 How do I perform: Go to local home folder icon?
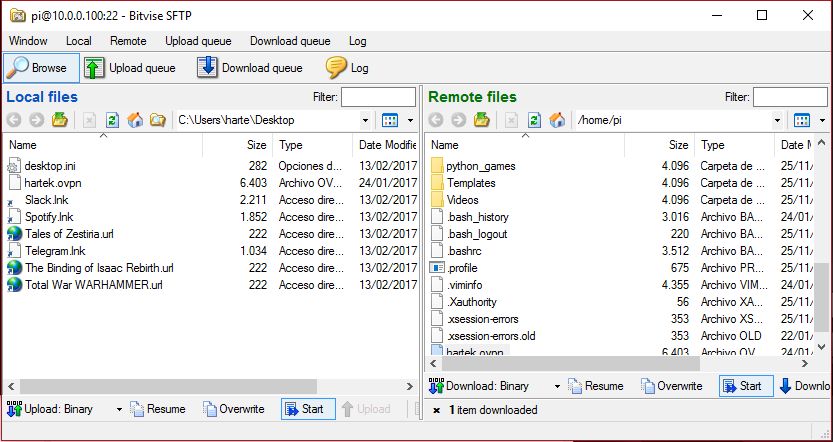coord(135,120)
